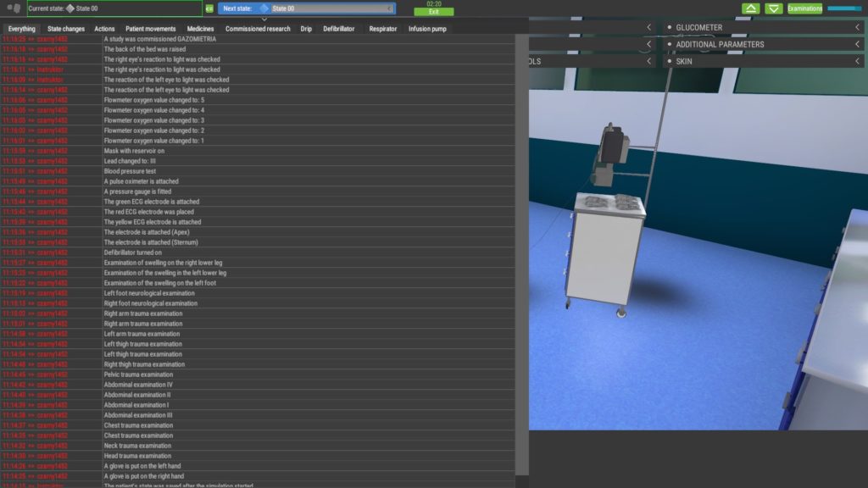This screenshot has width=868, height=488.
Task: Select the Drip tab
Action: pyautogui.click(x=306, y=28)
